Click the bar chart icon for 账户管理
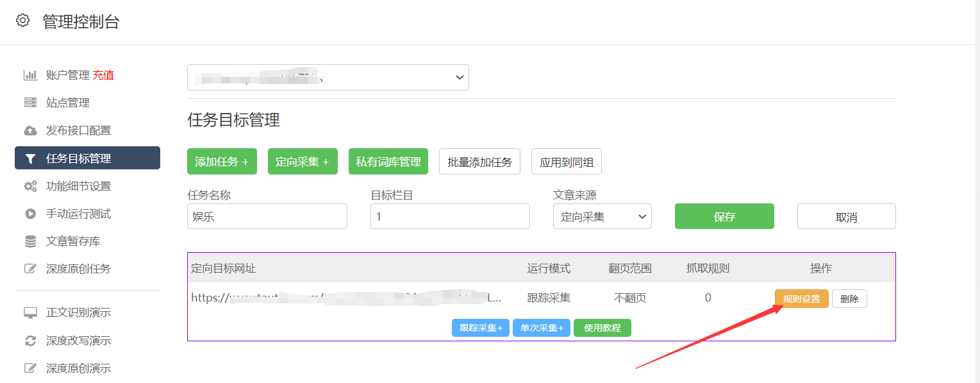The image size is (980, 383). 30,75
